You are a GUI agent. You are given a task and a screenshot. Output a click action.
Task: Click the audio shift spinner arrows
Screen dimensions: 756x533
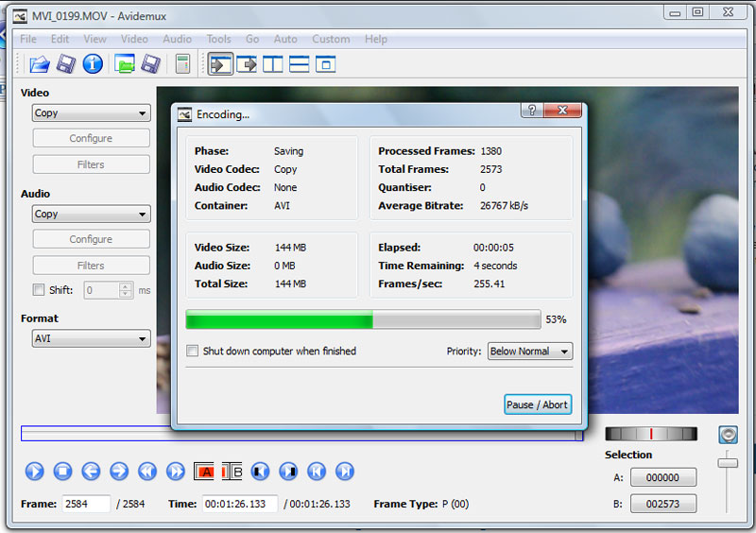(126, 290)
